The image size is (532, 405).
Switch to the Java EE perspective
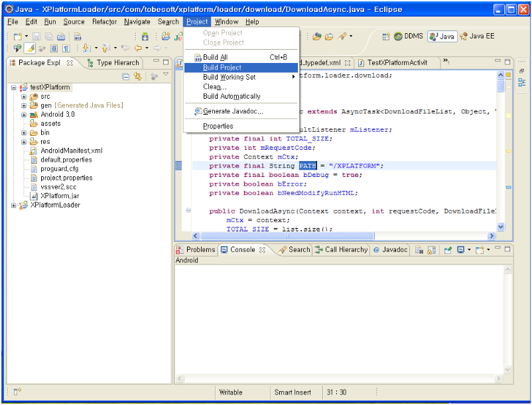[477, 36]
